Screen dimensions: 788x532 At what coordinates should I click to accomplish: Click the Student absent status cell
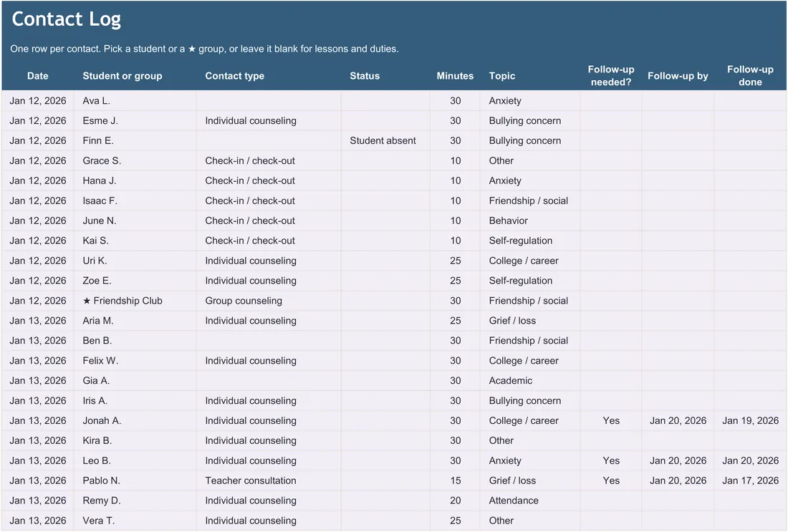tap(385, 141)
